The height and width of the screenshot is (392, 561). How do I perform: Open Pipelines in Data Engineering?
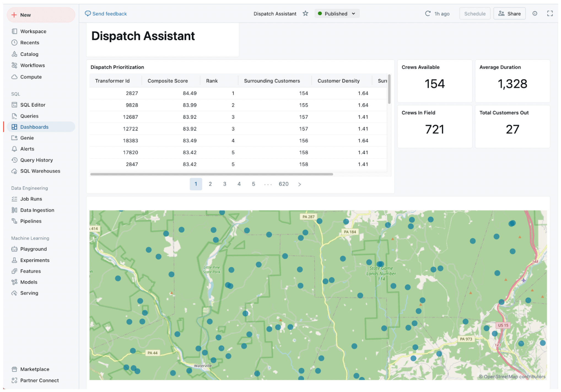[31, 221]
